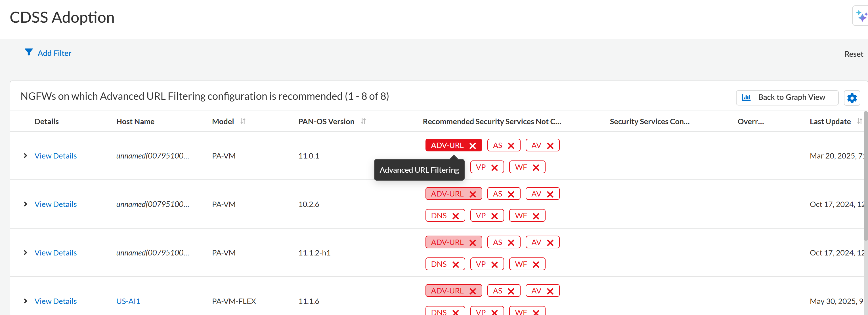Screen dimensions: 868x315
Task: Expand the US-AI1 firewall row
Action: point(25,301)
